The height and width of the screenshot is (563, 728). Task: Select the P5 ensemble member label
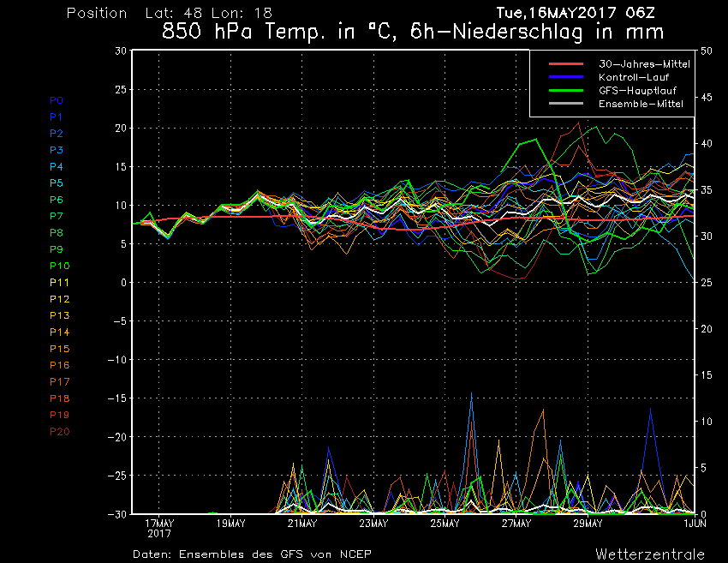pos(57,183)
